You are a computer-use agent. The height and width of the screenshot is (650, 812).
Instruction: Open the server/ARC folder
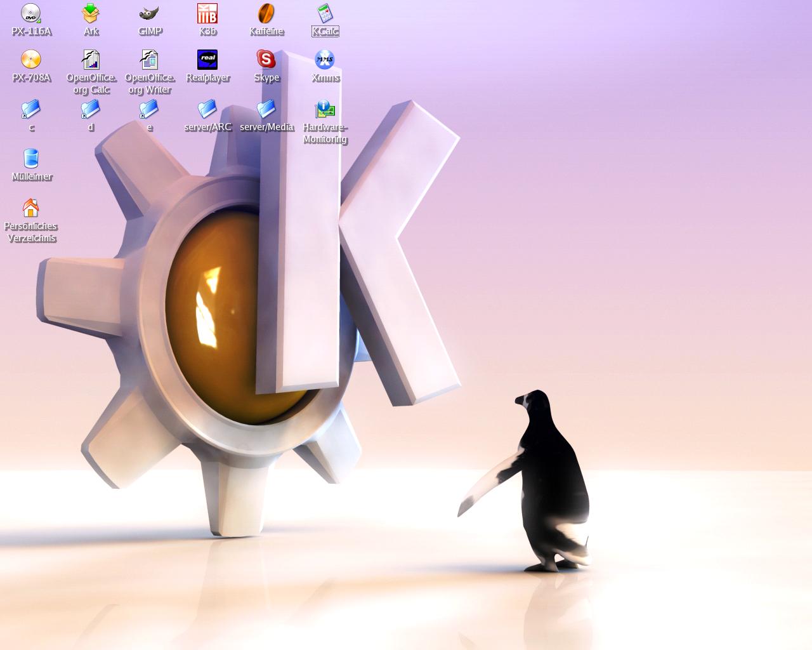[207, 109]
